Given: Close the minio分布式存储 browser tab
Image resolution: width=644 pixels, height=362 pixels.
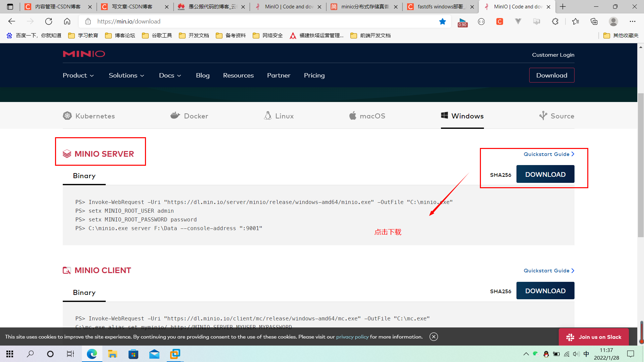Looking at the screenshot, I should (396, 7).
